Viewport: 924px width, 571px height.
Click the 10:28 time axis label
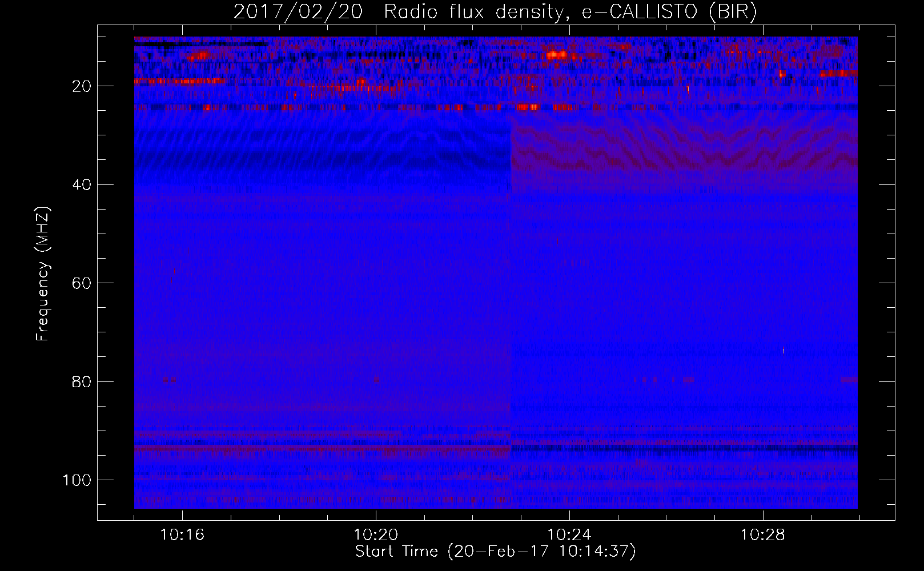coord(763,535)
